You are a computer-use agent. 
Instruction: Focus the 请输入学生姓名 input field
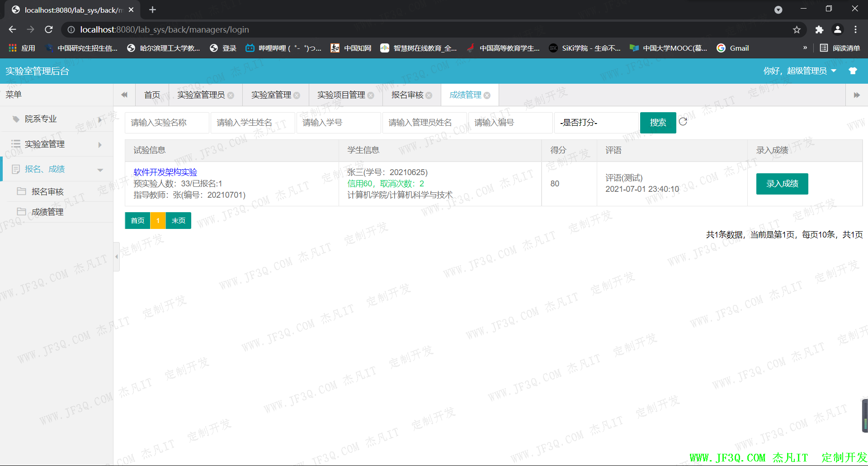252,123
